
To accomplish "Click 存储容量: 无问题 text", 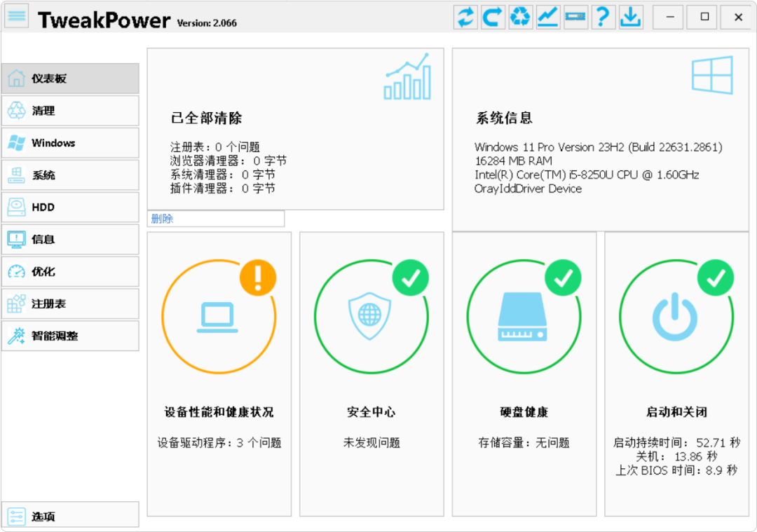I will point(524,443).
